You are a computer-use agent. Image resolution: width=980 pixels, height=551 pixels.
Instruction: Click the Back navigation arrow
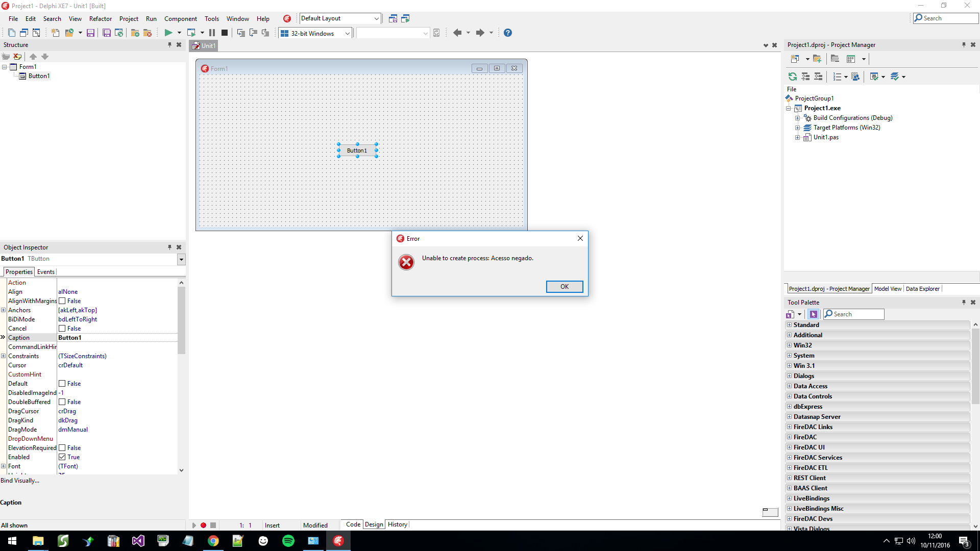click(457, 33)
